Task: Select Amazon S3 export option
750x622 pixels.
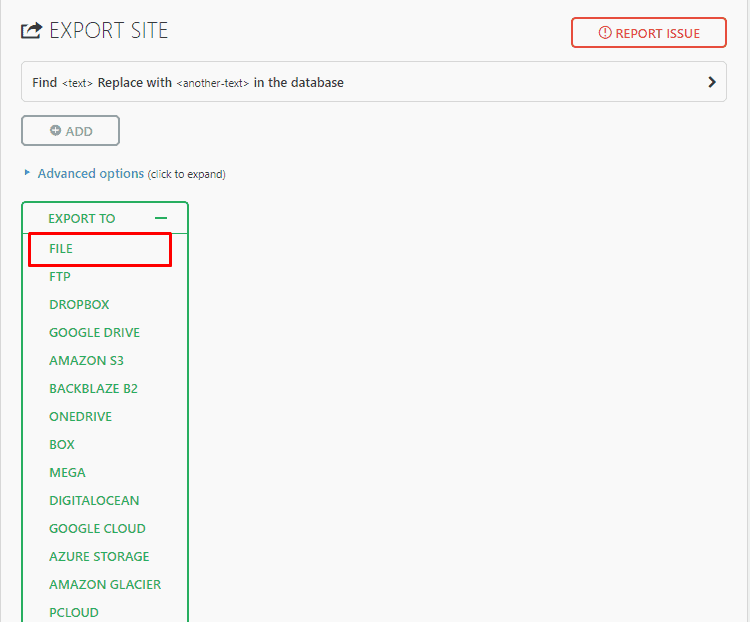Action: pyautogui.click(x=86, y=361)
